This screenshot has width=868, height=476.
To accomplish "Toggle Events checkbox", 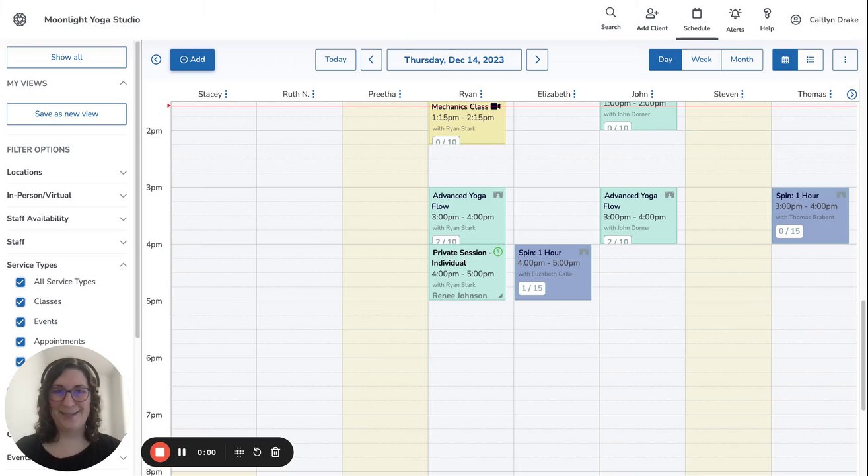I will [x=20, y=322].
